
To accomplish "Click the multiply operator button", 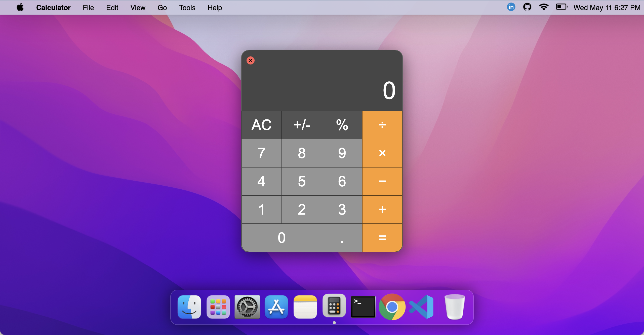I will [382, 153].
